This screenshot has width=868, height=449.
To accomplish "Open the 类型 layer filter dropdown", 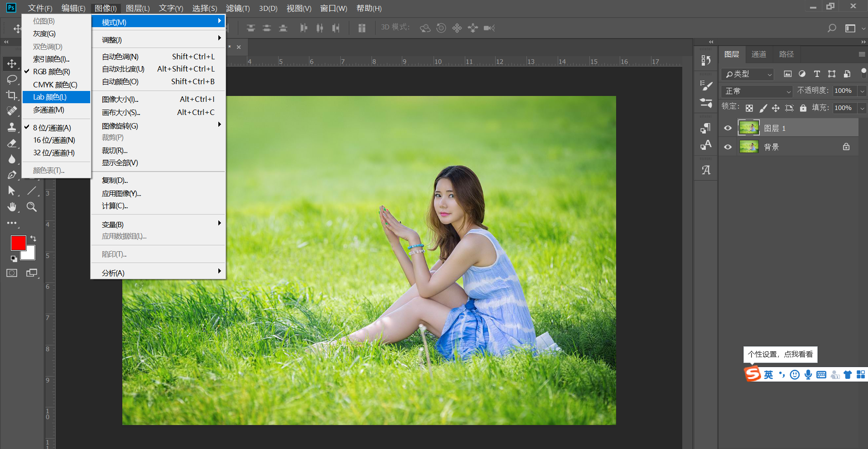I will click(x=748, y=74).
